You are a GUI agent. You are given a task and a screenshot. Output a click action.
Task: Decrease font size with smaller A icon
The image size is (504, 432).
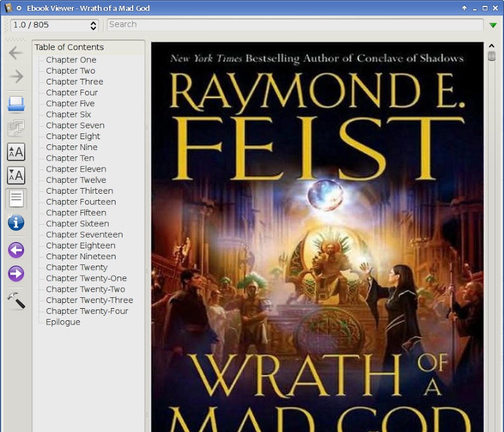tap(16, 175)
